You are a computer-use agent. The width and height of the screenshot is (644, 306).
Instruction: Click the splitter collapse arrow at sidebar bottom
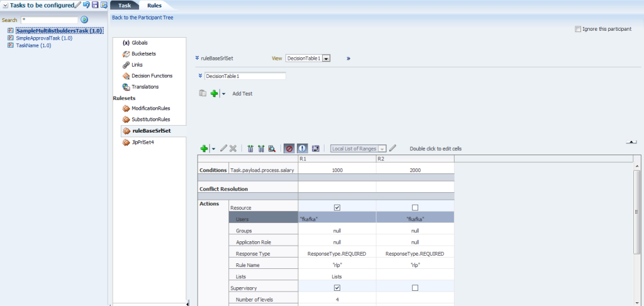(x=187, y=303)
